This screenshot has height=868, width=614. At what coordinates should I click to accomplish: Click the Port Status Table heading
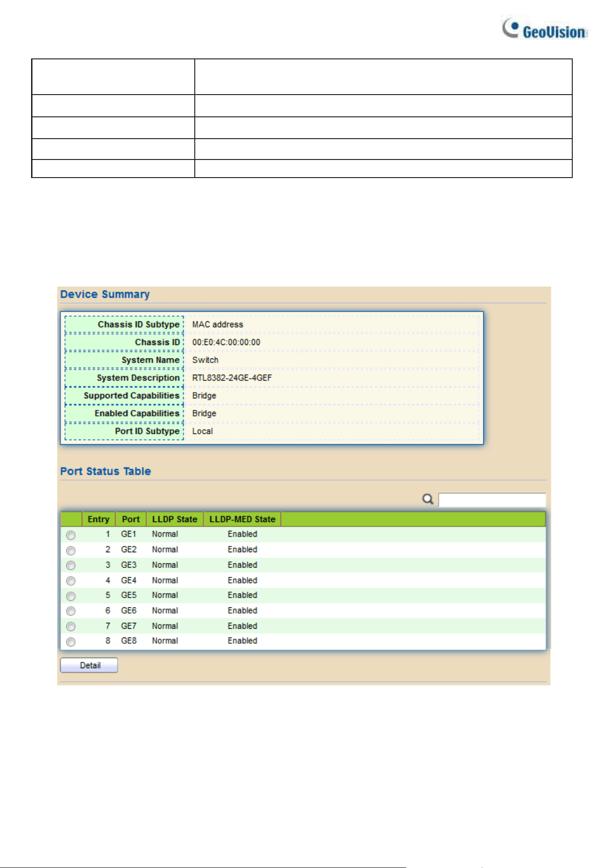(x=106, y=471)
